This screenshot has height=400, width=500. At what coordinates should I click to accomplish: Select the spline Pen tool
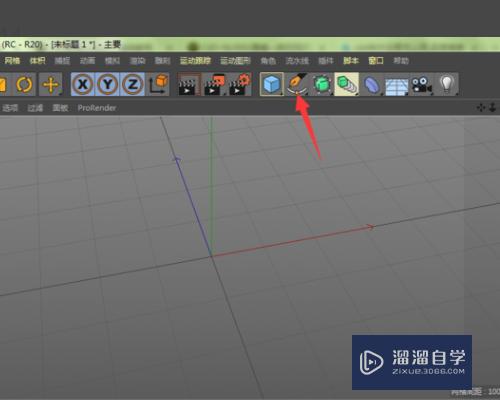(297, 84)
